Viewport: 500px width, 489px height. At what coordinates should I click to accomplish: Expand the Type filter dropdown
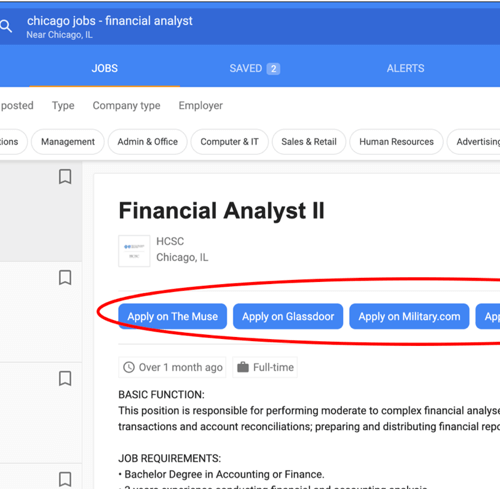(x=63, y=106)
